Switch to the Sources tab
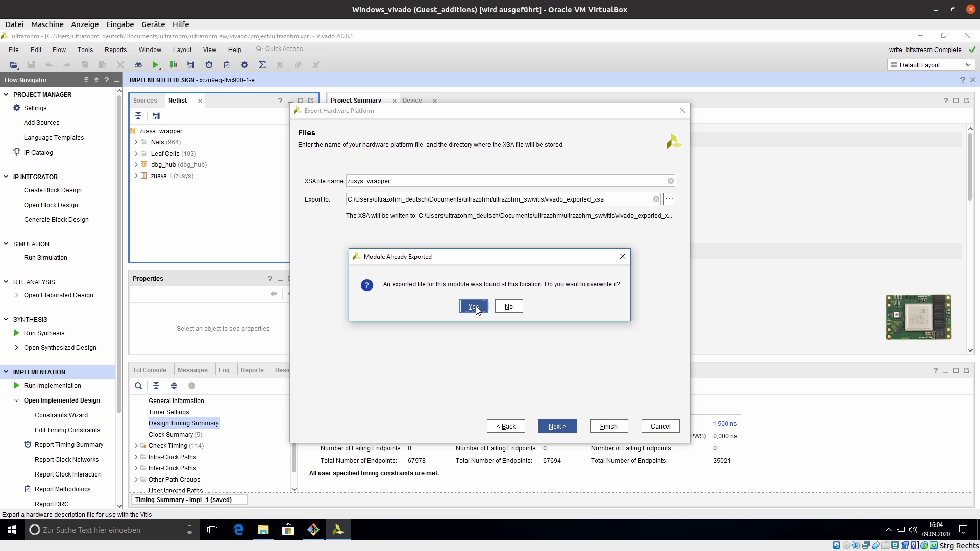 point(145,101)
